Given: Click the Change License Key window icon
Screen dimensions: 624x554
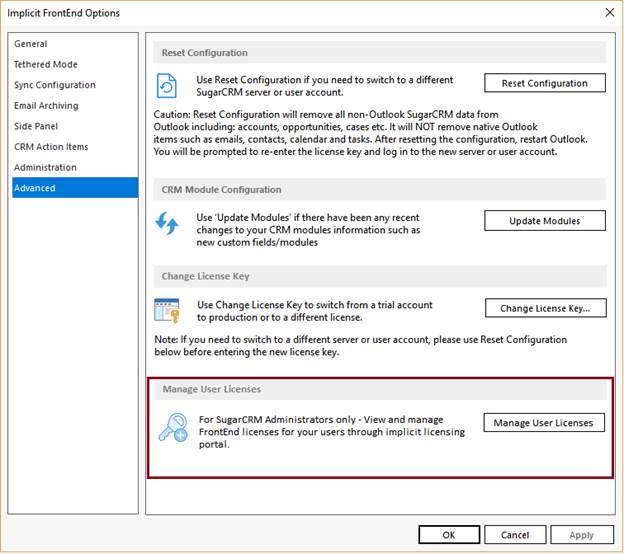Looking at the screenshot, I should (x=167, y=309).
